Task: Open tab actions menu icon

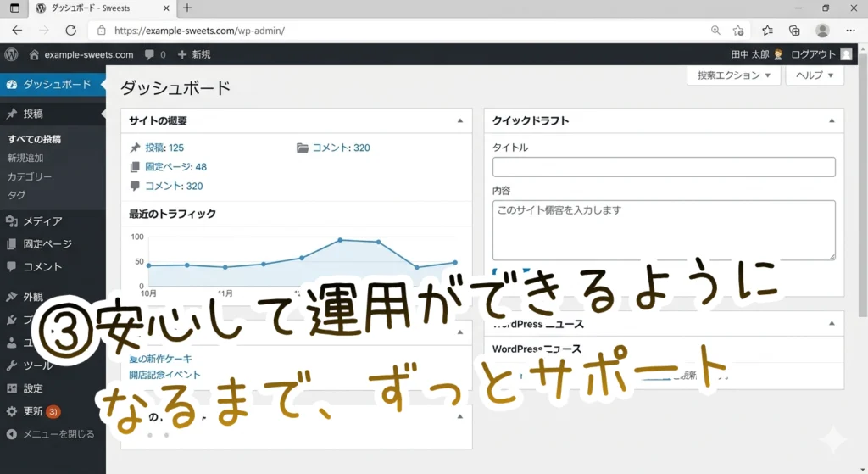Action: 14,8
